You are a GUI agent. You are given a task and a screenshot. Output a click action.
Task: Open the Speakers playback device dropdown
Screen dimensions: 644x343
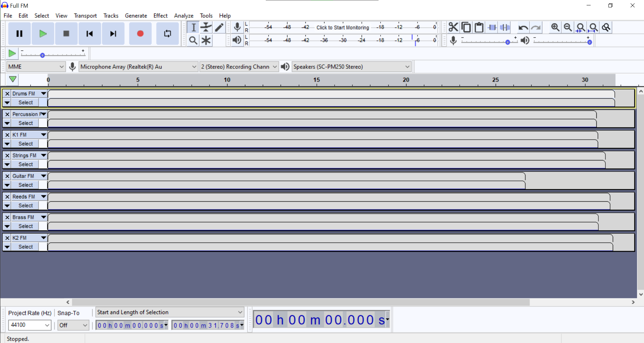coord(351,66)
